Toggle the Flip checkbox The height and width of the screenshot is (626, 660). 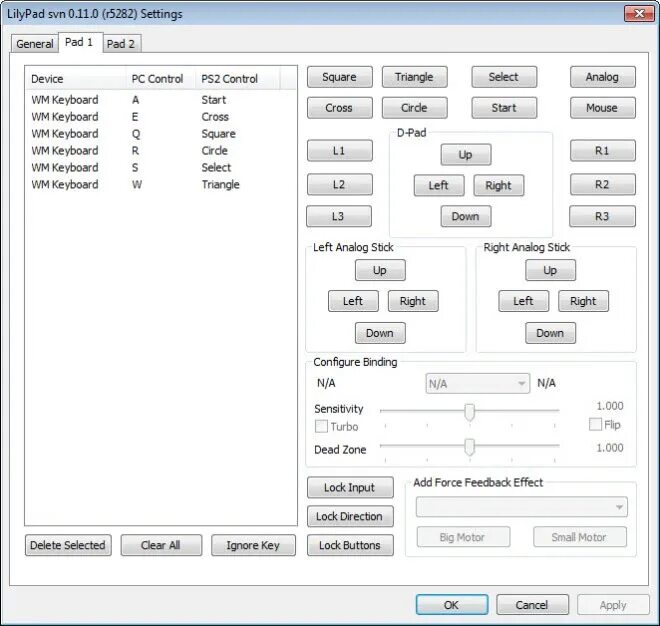tap(595, 424)
